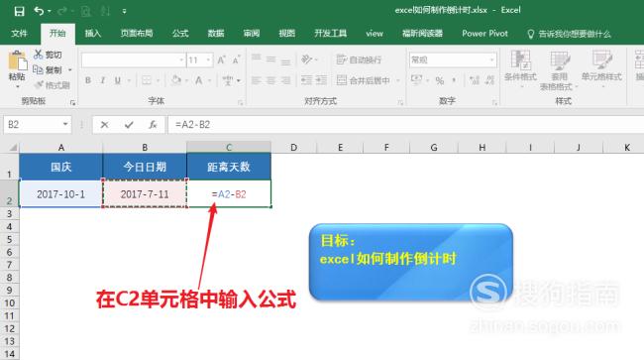Click the increase decimal icon
This screenshot has height=360, width=644.
click(x=475, y=80)
